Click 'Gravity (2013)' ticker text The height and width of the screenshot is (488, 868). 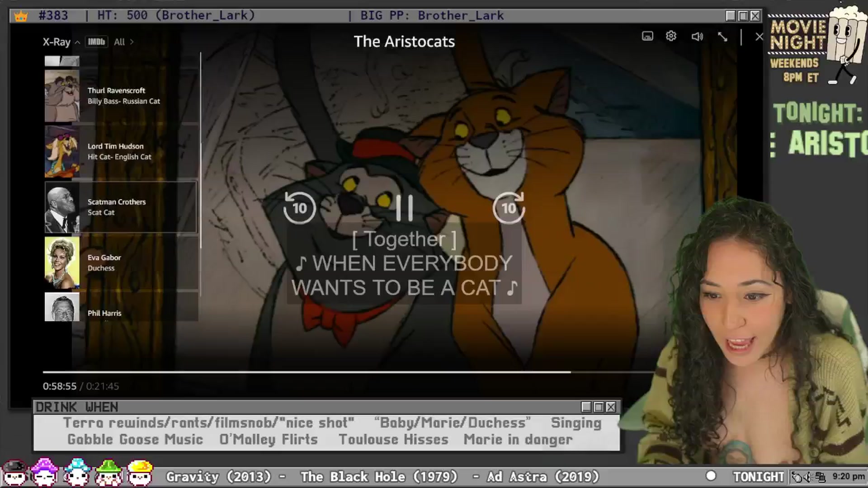[218, 477]
